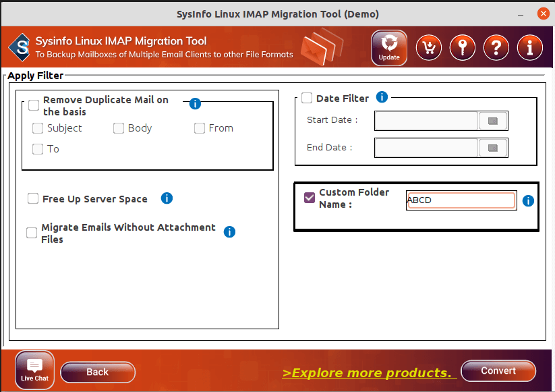This screenshot has height=392, width=555.
Task: Enable Remove Duplicate Mail checkbox
Action: pos(34,105)
